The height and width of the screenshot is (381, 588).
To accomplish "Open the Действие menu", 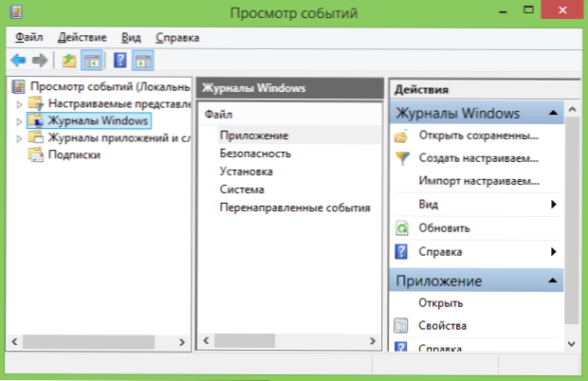I will [83, 38].
